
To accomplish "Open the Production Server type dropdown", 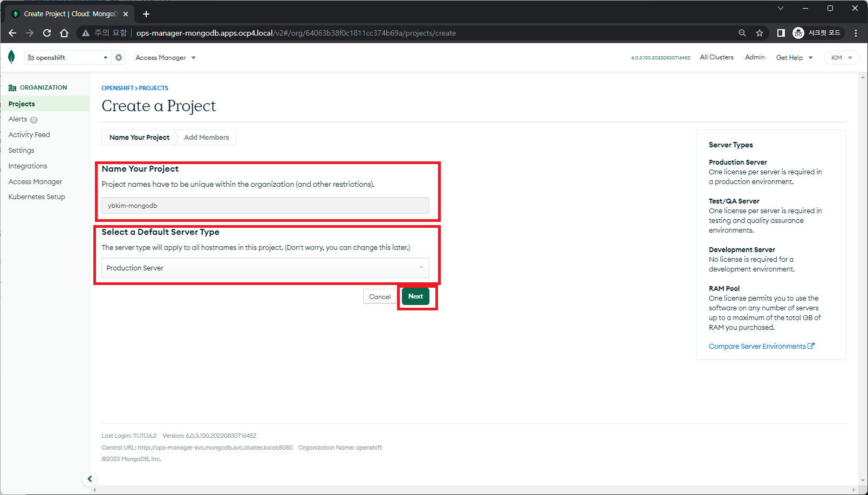I will (x=265, y=268).
